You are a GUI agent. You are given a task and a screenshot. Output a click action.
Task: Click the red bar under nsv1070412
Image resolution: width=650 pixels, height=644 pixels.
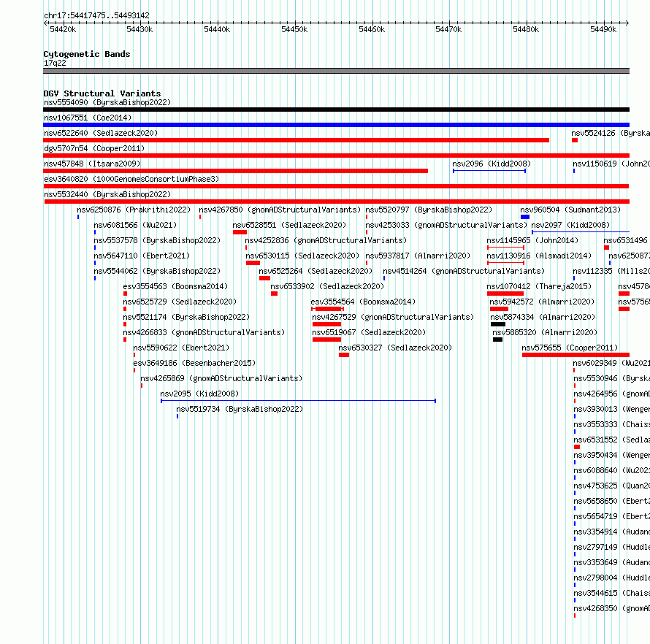coord(505,294)
